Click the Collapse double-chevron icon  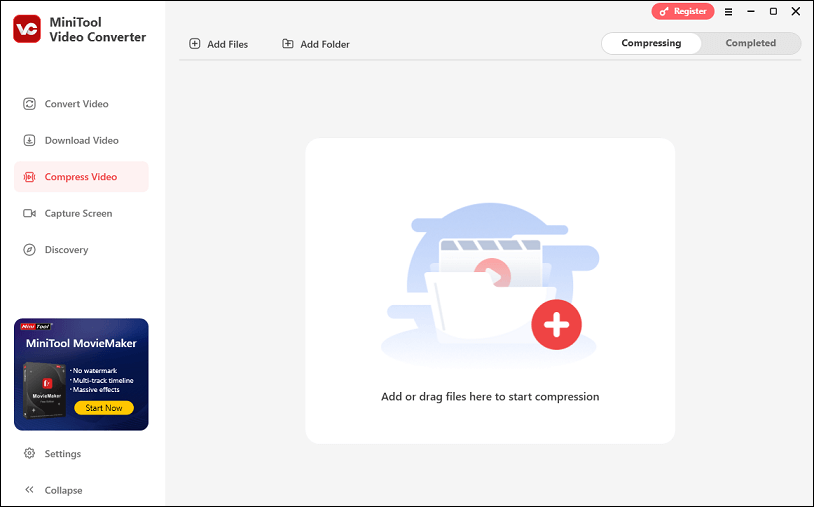pyautogui.click(x=29, y=489)
